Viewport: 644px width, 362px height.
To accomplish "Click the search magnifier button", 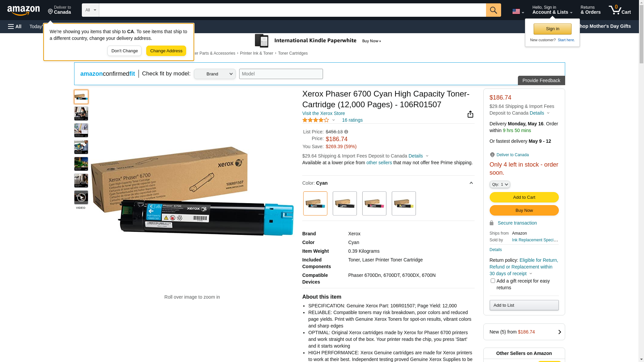I will [493, 10].
